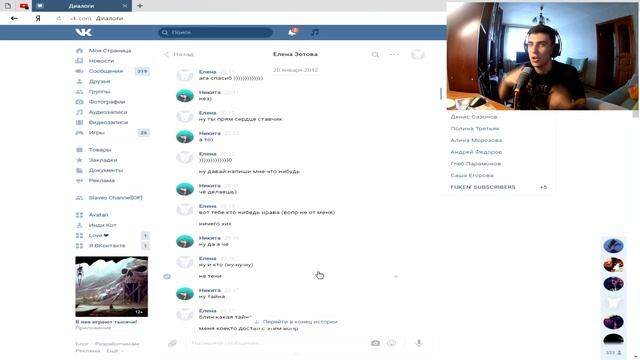This screenshot has height=360, width=640.
Task: Select friend Саша Егорова in right list
Action: tap(472, 175)
